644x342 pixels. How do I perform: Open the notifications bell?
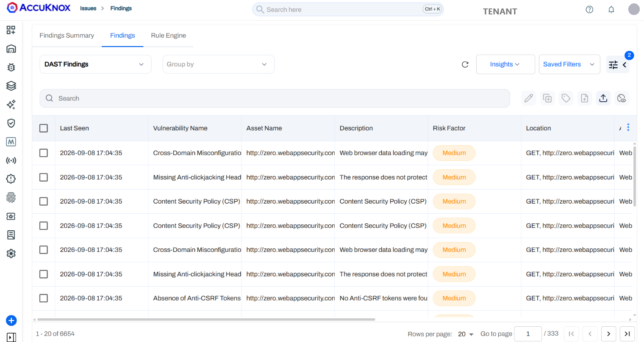(x=611, y=9)
